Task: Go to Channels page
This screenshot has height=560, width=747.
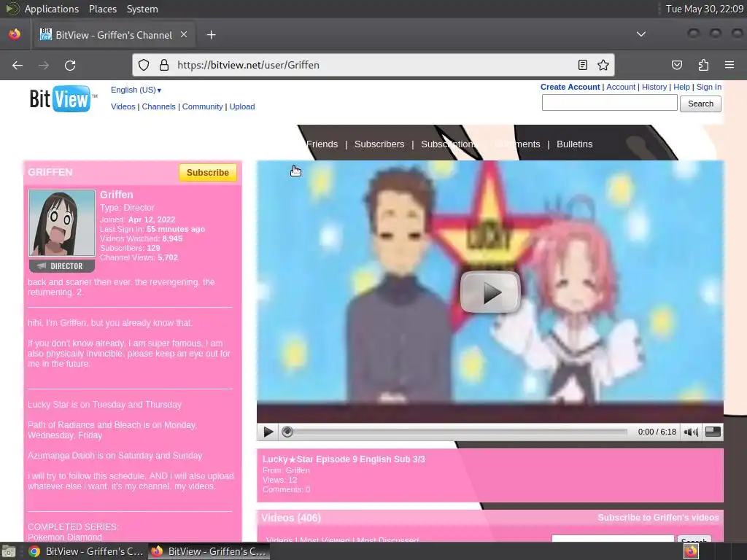Action: 158,106
